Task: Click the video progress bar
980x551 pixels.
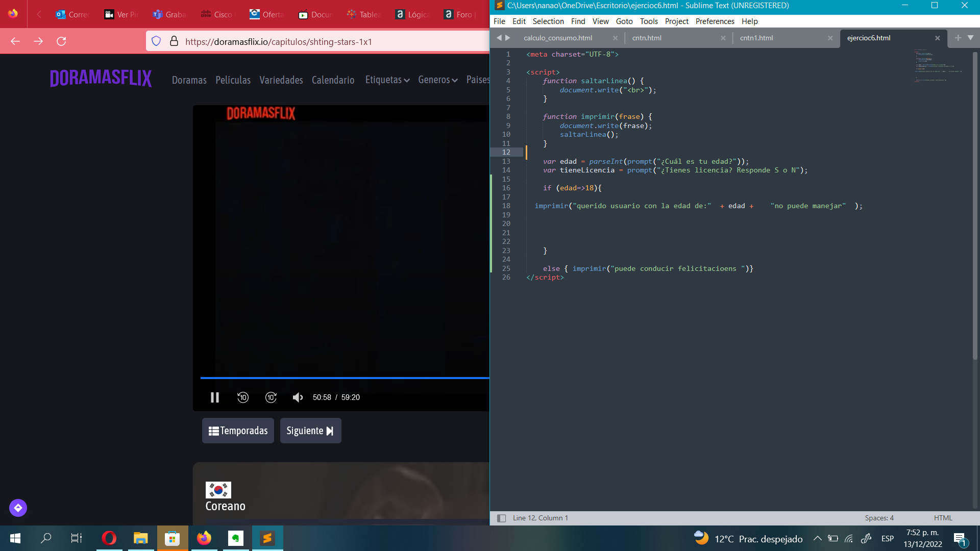Action: (x=345, y=378)
